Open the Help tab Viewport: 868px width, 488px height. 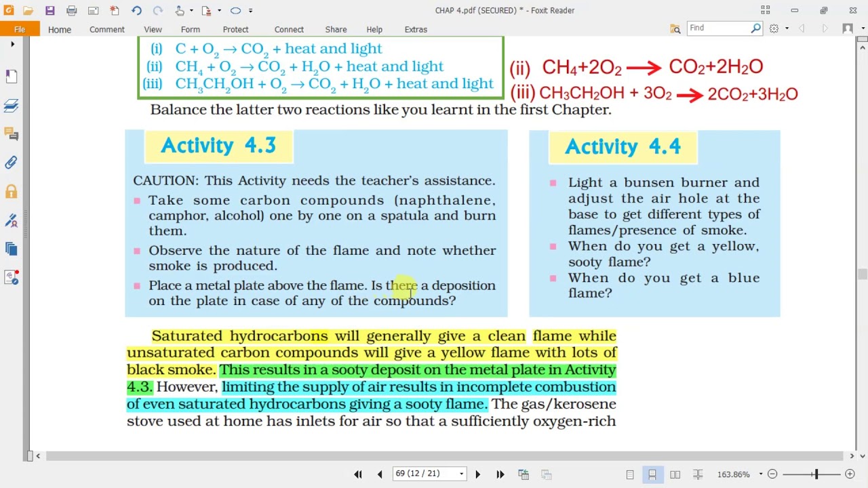point(374,29)
